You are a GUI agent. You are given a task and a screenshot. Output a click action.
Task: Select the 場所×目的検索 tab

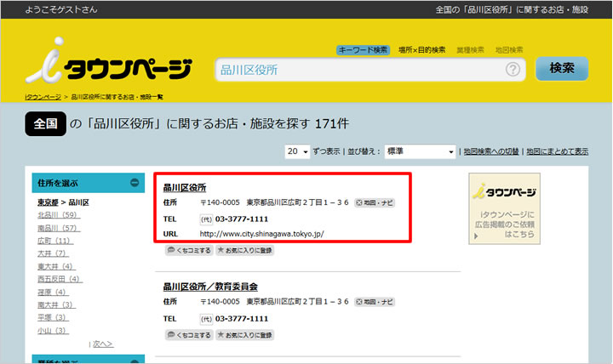pyautogui.click(x=421, y=50)
